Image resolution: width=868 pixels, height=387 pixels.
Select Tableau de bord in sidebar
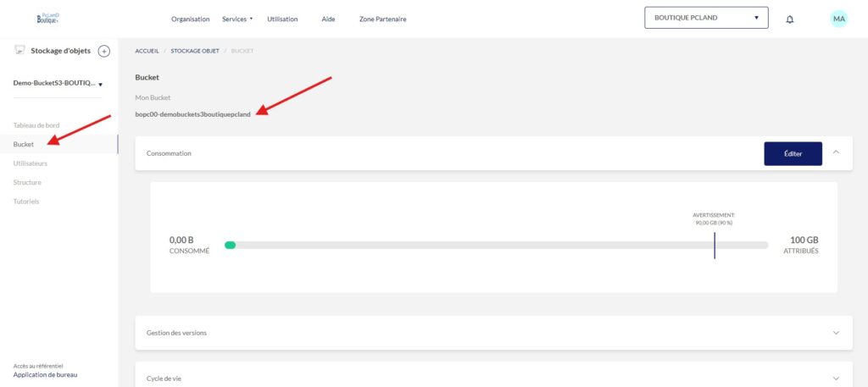click(x=36, y=125)
